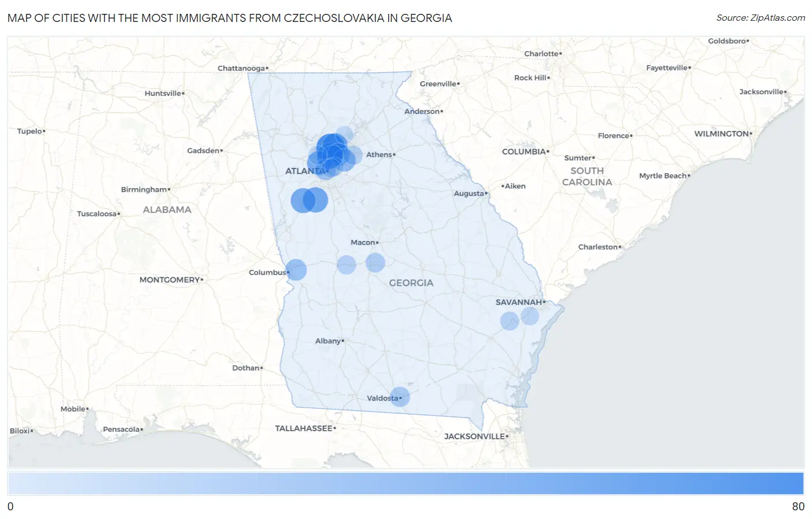Click the legend minimum value 0

tap(10, 506)
